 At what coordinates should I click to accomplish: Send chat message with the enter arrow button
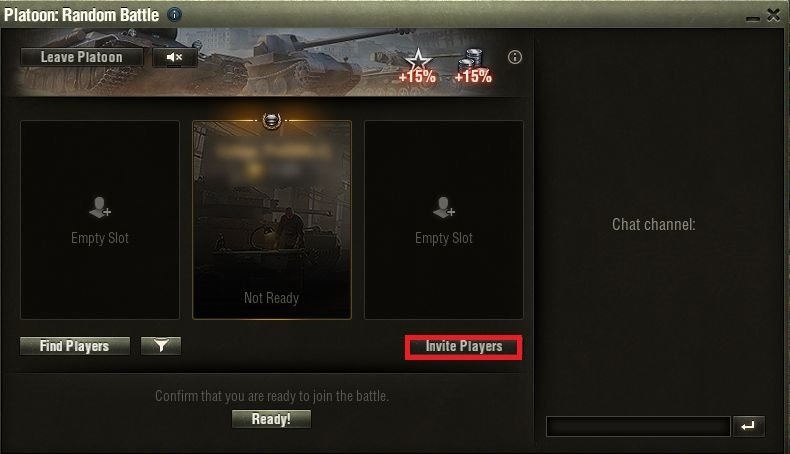[x=748, y=426]
